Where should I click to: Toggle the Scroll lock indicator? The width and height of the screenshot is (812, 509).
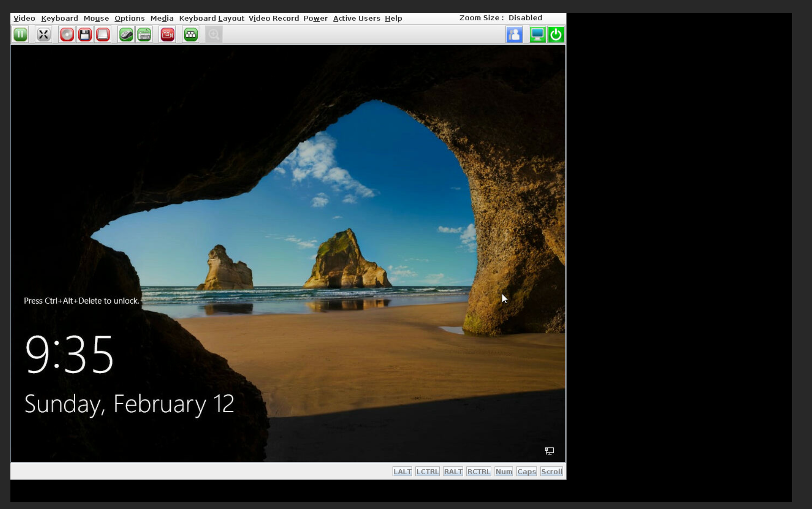coord(551,471)
